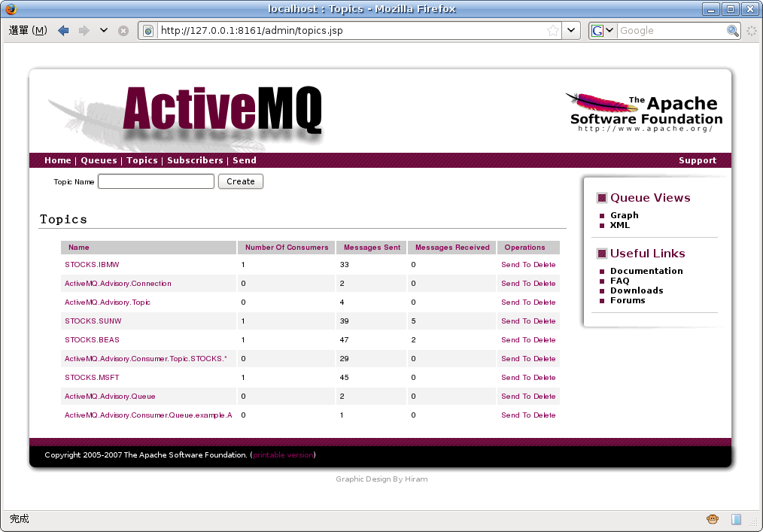Click the Messages Sent column header
This screenshot has height=532, width=763.
[x=372, y=248]
